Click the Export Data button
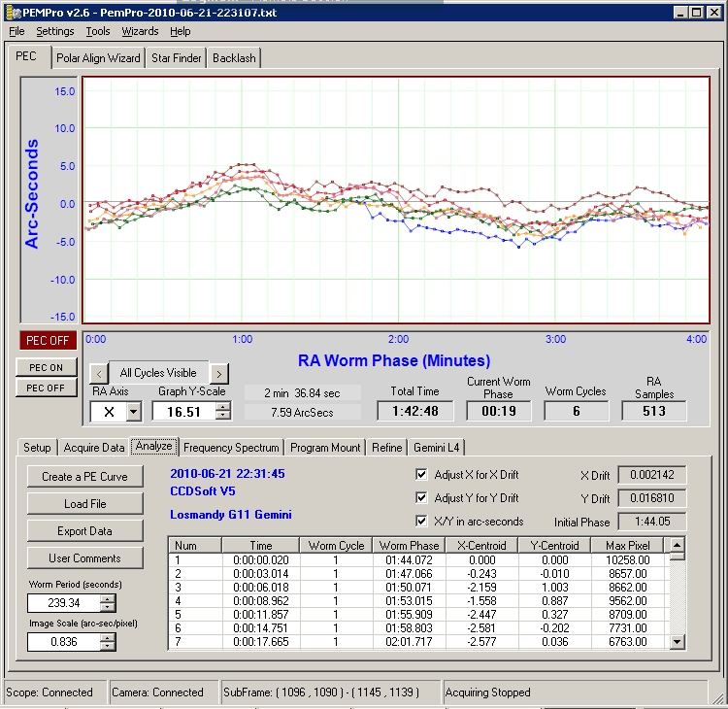The width and height of the screenshot is (728, 709). [x=85, y=531]
